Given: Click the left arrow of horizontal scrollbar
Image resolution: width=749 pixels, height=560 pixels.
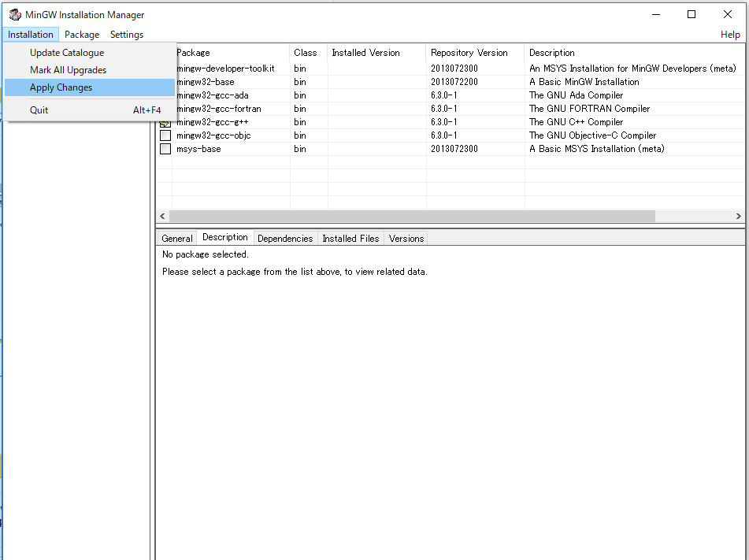Looking at the screenshot, I should click(x=162, y=216).
